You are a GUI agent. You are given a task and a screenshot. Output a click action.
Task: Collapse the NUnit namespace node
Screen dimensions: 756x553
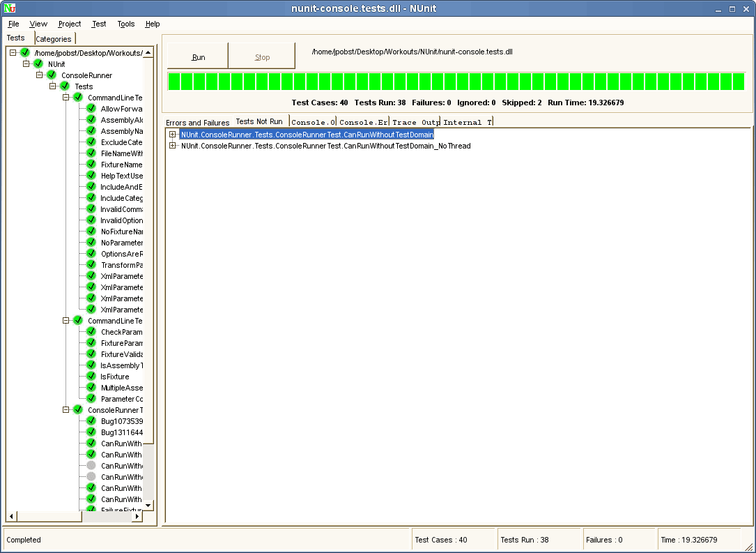pyautogui.click(x=26, y=63)
